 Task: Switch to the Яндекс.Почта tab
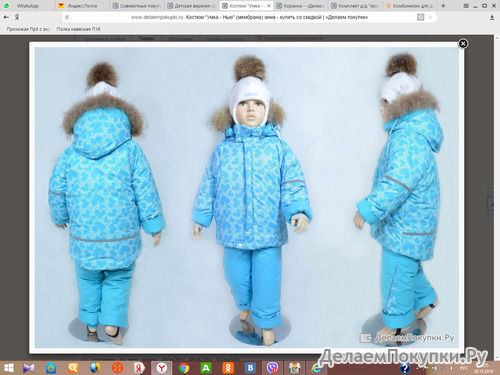[82, 6]
